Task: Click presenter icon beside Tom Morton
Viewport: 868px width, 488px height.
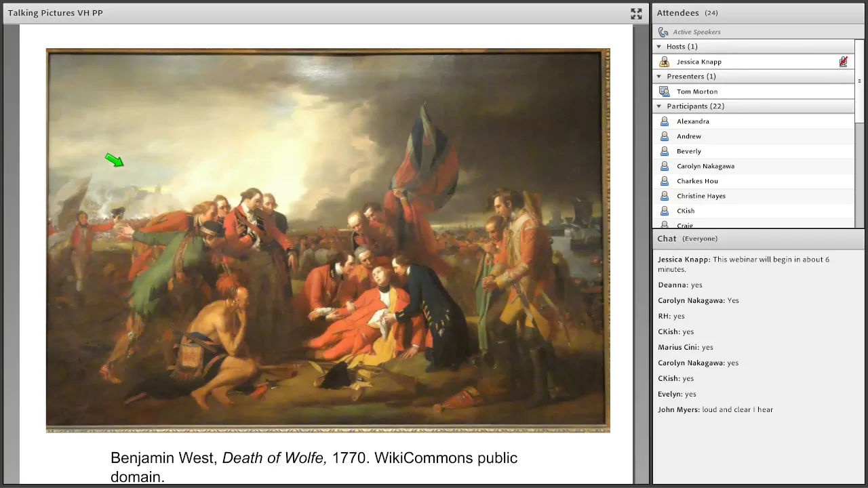Action: 665,91
